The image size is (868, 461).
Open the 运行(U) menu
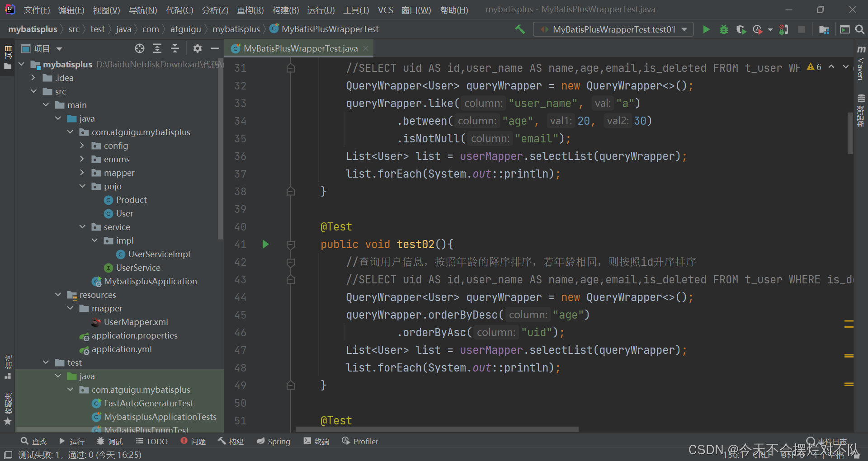point(321,10)
